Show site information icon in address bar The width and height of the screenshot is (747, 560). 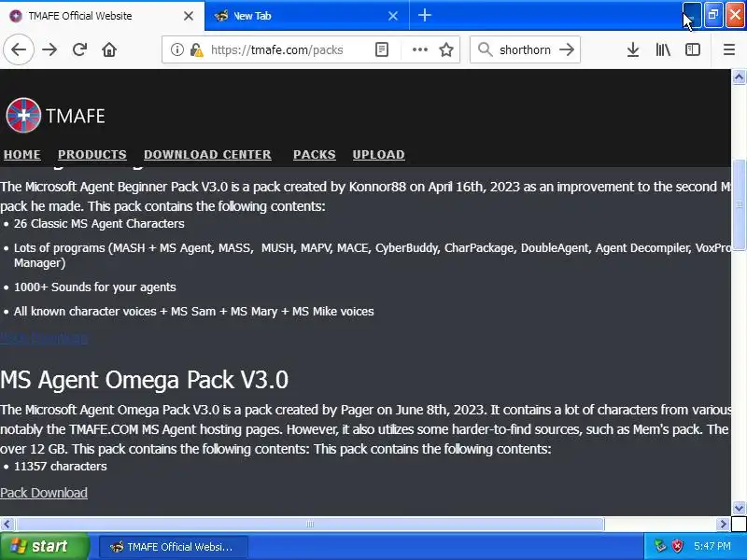coord(176,49)
